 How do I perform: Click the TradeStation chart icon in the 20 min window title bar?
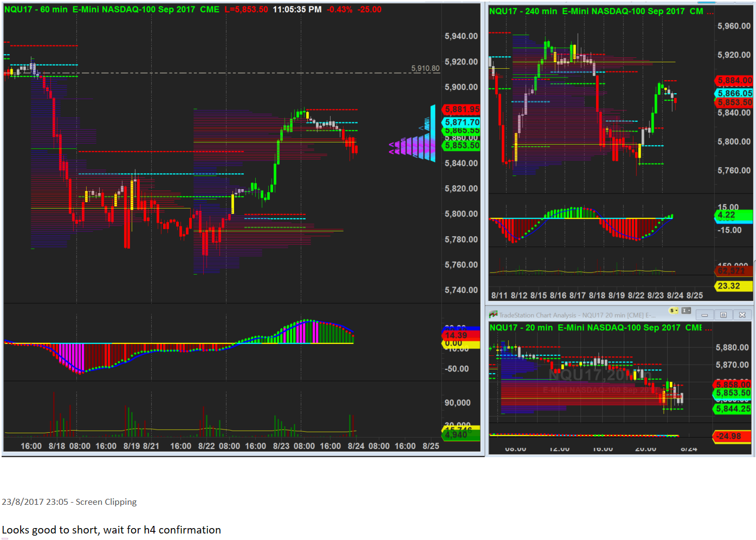pos(493,315)
